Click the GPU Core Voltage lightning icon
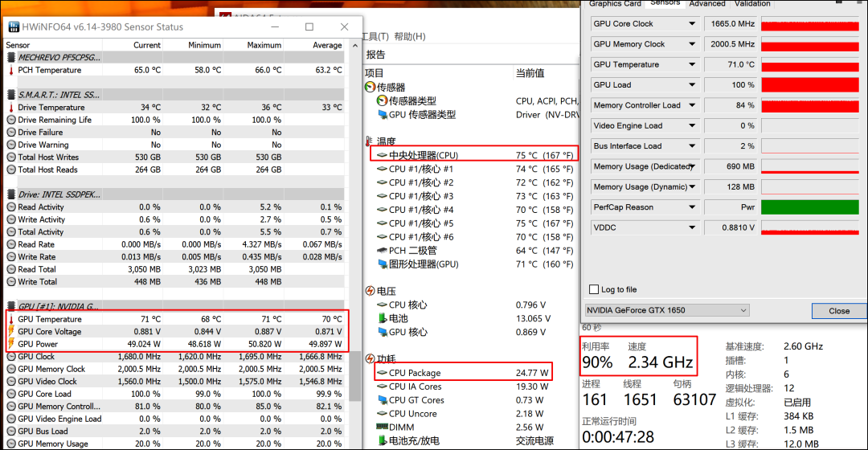 [11, 332]
